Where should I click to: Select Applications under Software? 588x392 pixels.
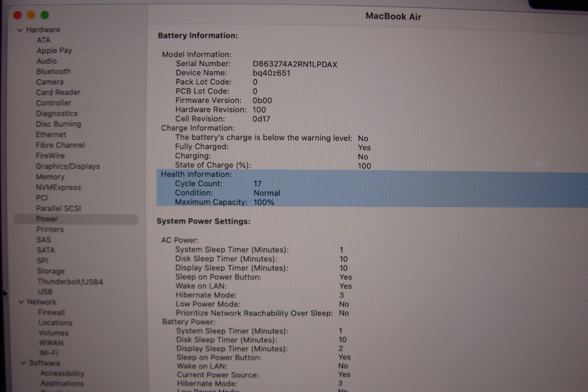62,383
